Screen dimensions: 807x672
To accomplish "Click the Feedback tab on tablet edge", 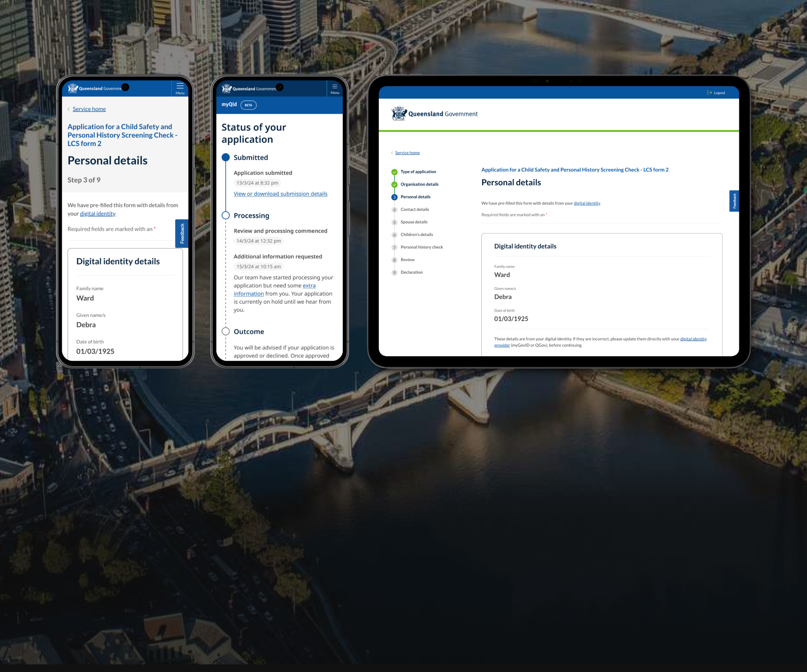I will [x=734, y=201].
